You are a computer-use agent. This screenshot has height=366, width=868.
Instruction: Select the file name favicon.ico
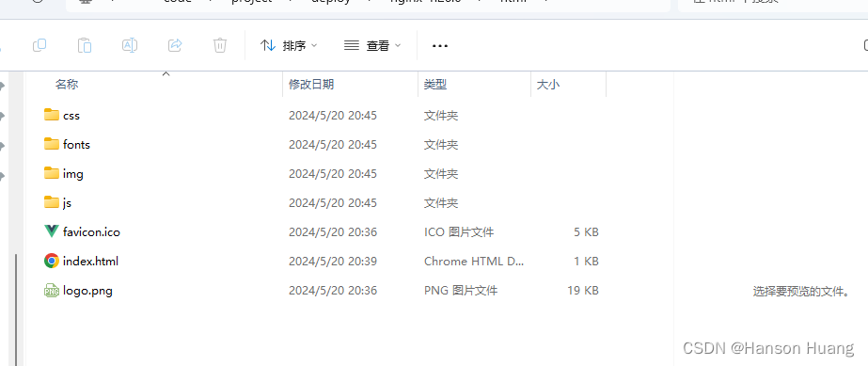tap(91, 232)
